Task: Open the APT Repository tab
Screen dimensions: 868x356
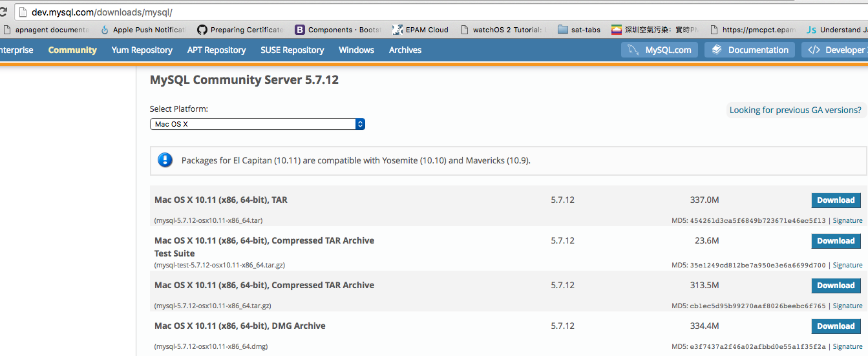Action: [x=217, y=50]
